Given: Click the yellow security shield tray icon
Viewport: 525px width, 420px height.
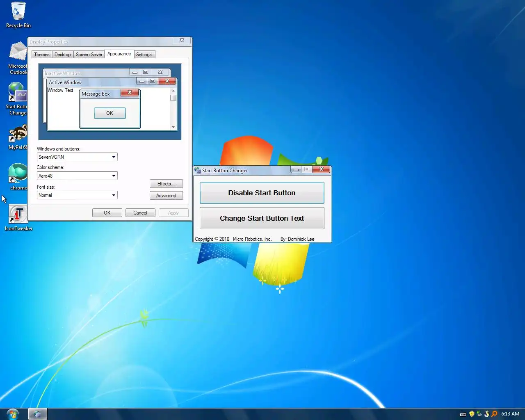Looking at the screenshot, I should click(x=472, y=414).
